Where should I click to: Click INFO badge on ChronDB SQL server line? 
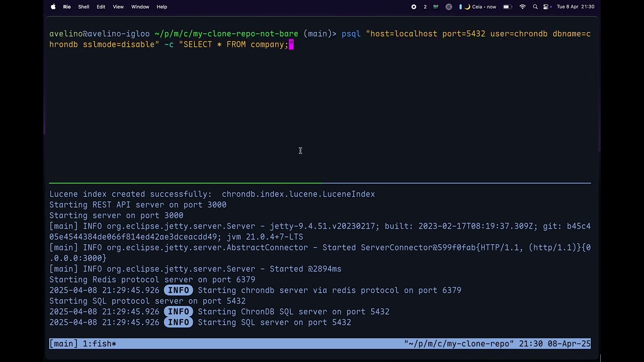[179, 312]
